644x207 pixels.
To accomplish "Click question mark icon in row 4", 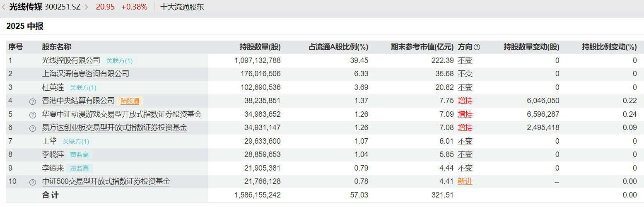I will click(33, 101).
